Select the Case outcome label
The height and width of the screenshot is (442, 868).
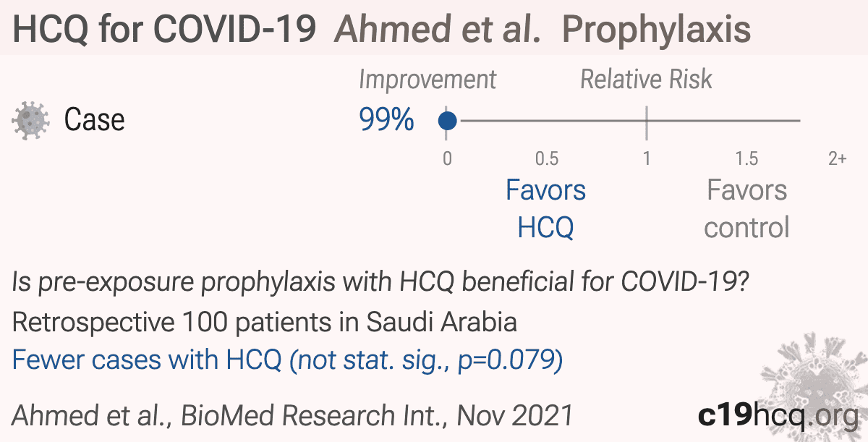point(94,120)
